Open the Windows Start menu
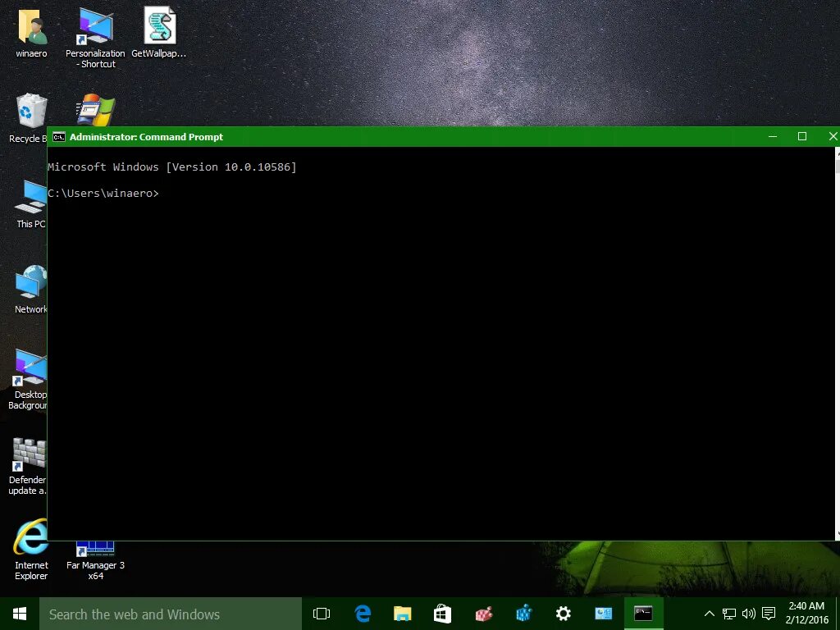 (20, 614)
